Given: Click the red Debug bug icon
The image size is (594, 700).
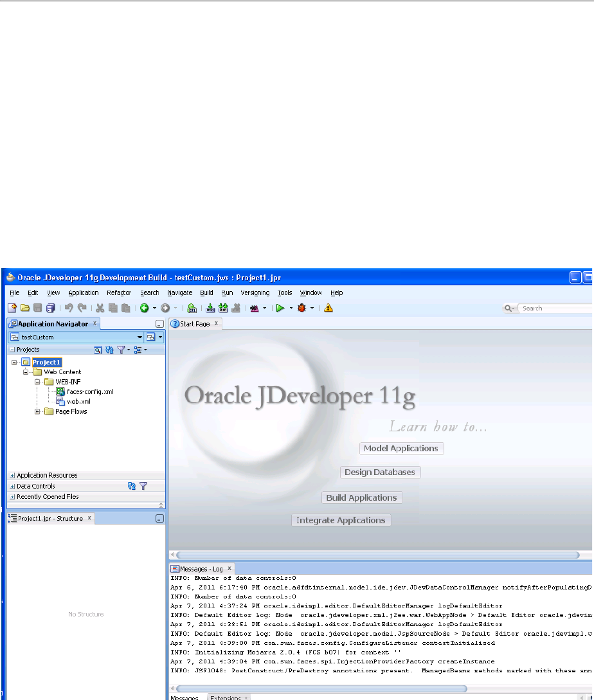Looking at the screenshot, I should [302, 308].
